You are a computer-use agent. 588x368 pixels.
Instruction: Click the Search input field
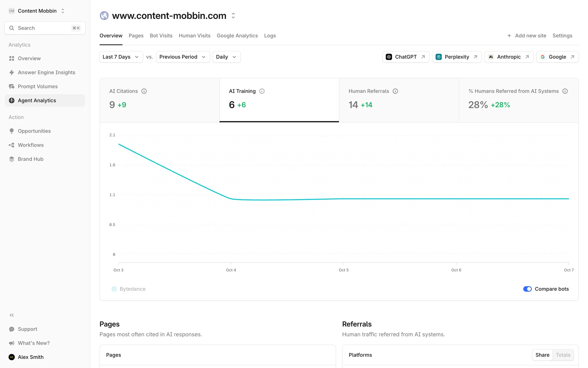pos(45,28)
